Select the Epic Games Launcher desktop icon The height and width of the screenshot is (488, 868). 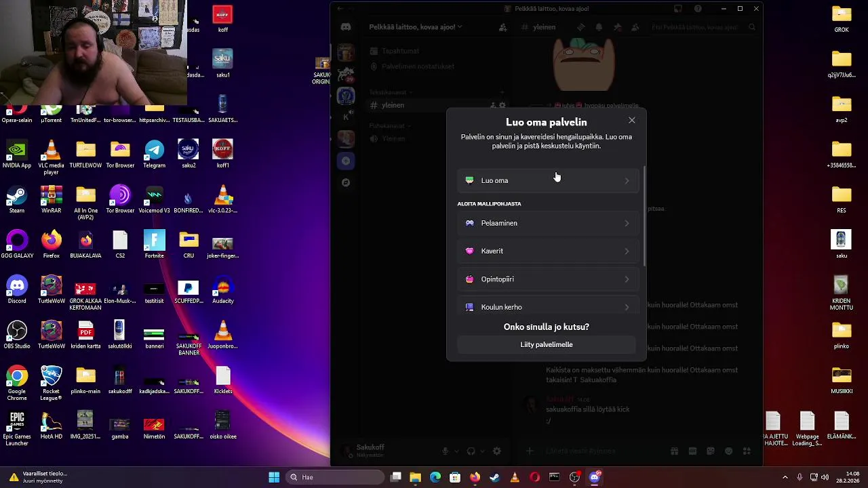pos(17,428)
